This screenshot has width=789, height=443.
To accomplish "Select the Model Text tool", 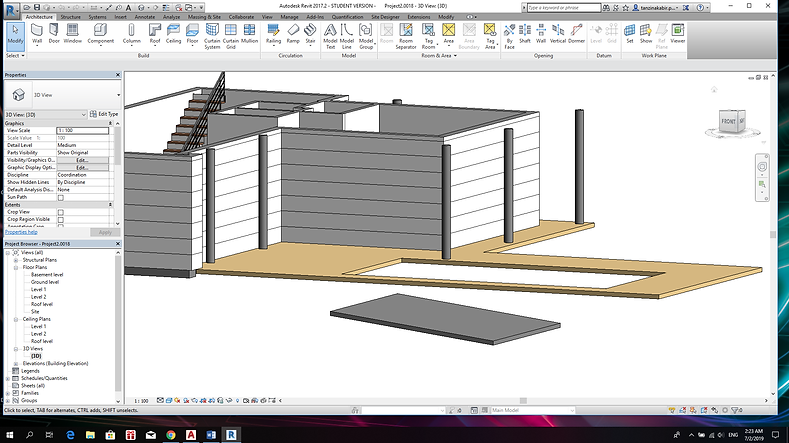I will pos(330,36).
